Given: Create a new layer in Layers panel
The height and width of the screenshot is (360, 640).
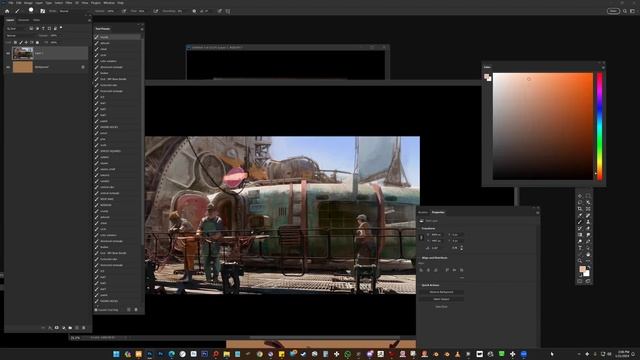Looking at the screenshot, I should (x=77, y=327).
